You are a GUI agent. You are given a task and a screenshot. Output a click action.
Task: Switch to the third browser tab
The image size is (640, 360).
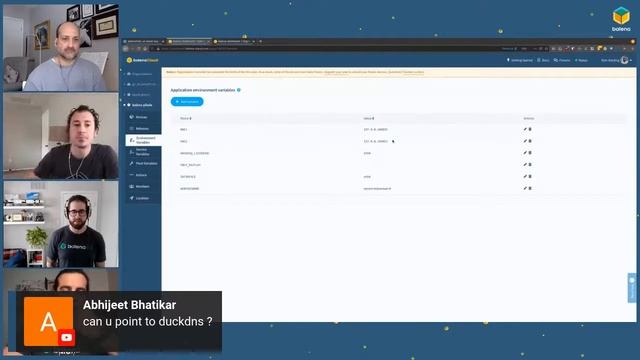click(234, 41)
